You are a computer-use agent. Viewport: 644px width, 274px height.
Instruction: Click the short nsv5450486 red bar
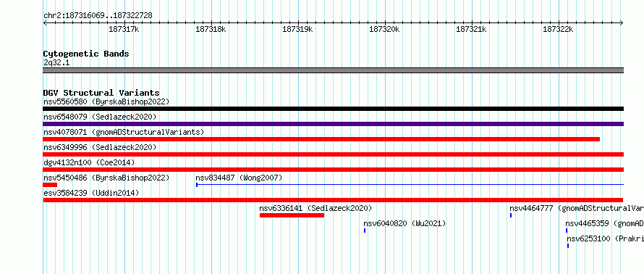[x=50, y=185]
